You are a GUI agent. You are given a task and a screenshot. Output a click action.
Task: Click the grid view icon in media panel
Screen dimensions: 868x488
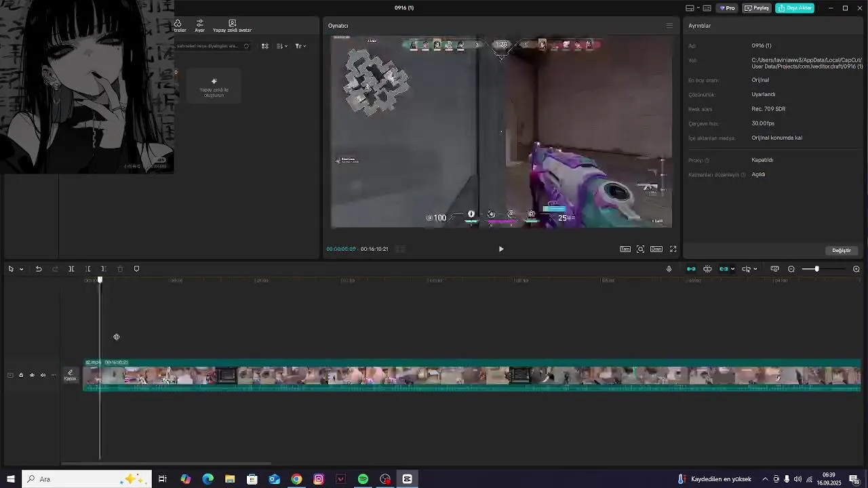point(265,46)
